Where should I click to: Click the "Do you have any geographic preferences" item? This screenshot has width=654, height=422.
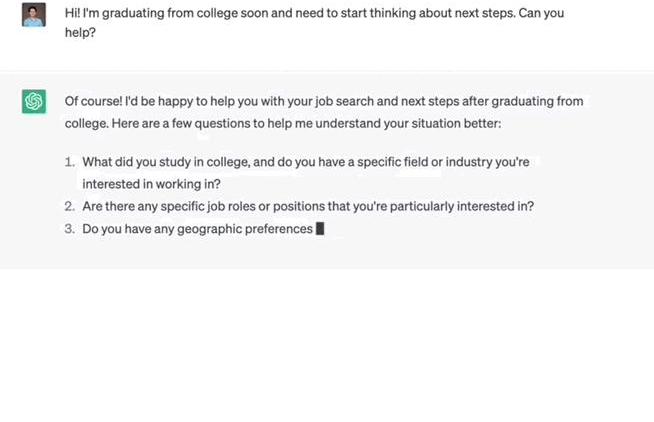point(197,229)
